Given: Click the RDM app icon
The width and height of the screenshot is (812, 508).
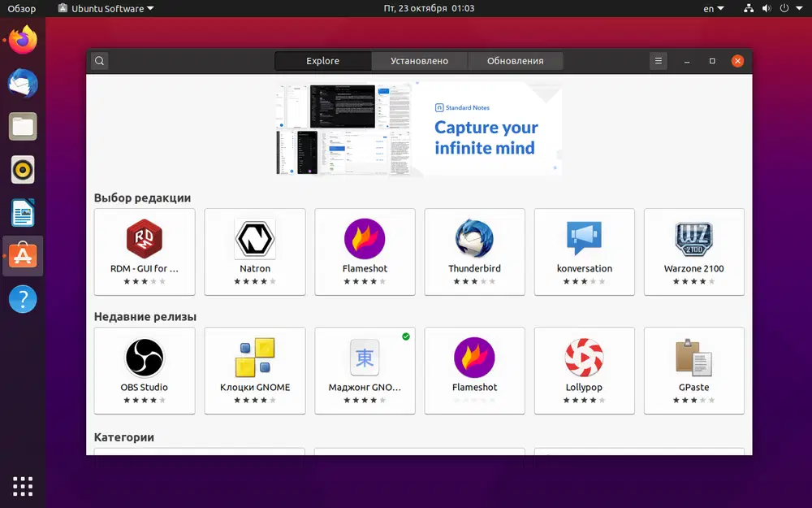Looking at the screenshot, I should pyautogui.click(x=145, y=238).
